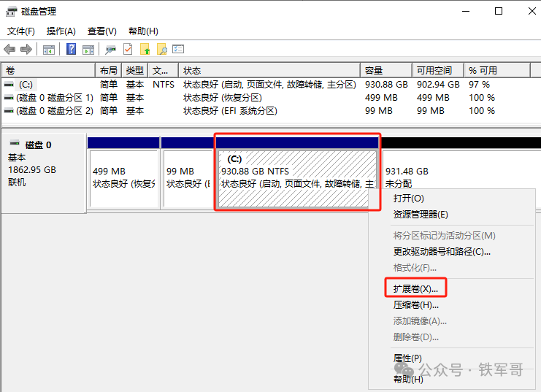The image size is (541, 392).
Task: Click 状态良好 (恢复分区) status cell
Action: click(x=223, y=98)
